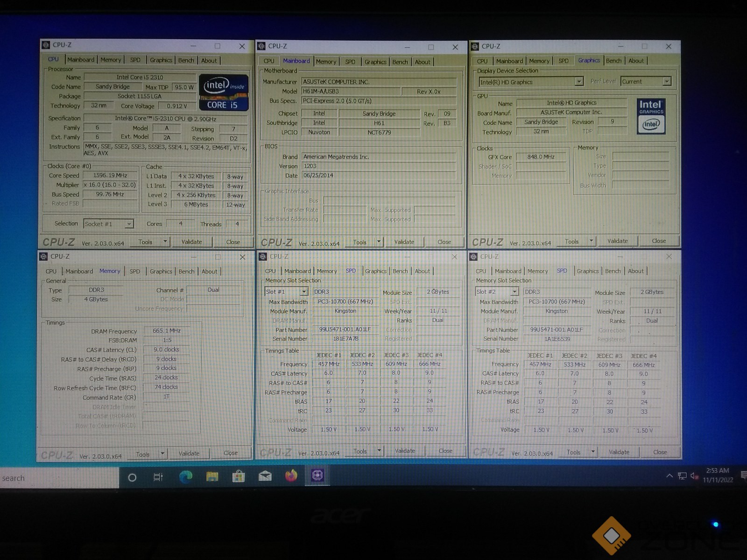
Task: Click the Dual channel value in Memory window
Action: [x=213, y=290]
